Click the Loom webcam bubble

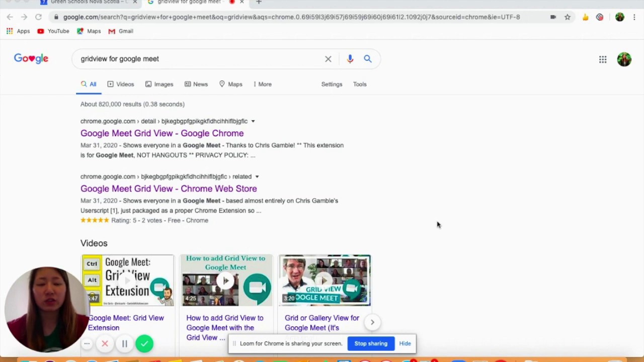tap(47, 309)
